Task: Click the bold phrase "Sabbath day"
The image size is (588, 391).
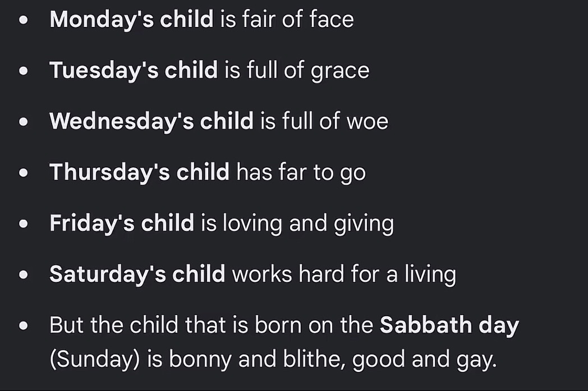Action: (449, 325)
